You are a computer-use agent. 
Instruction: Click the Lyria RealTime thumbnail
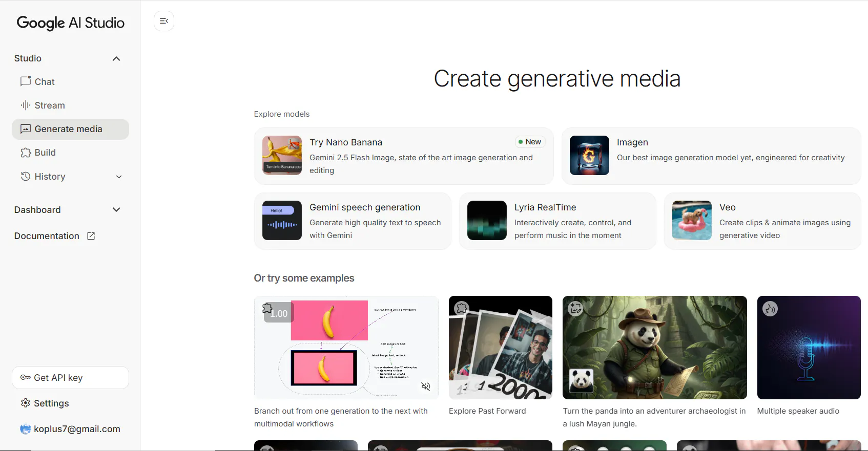point(487,220)
